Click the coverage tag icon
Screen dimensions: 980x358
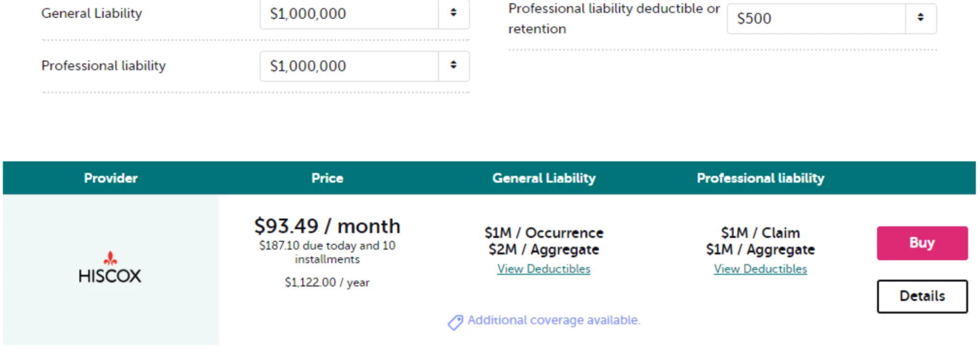pos(455,322)
